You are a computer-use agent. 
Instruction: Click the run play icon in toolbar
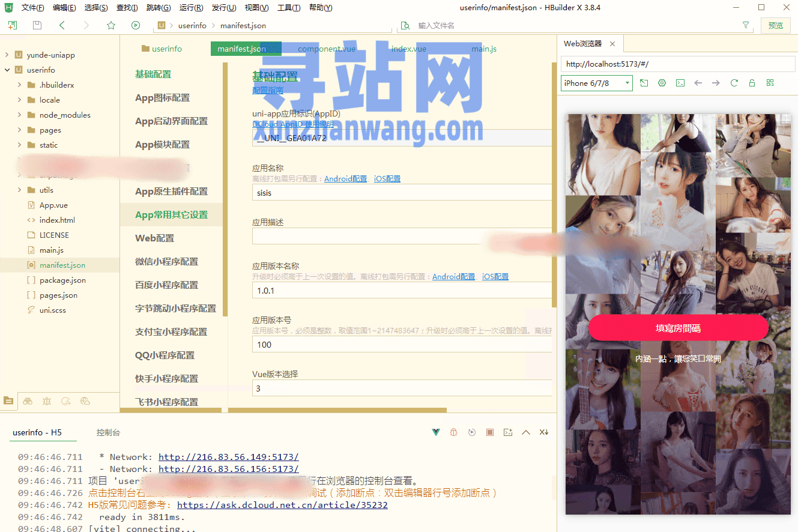pos(136,25)
